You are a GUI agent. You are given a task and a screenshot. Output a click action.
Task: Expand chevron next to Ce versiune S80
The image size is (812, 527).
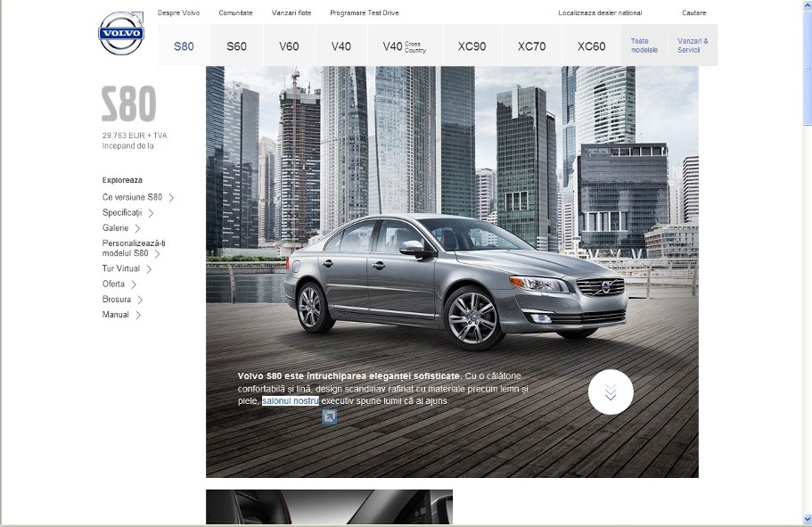(x=171, y=197)
